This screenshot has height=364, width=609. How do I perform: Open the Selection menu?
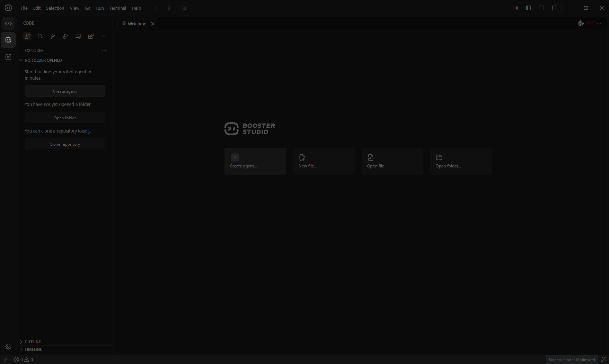[55, 8]
